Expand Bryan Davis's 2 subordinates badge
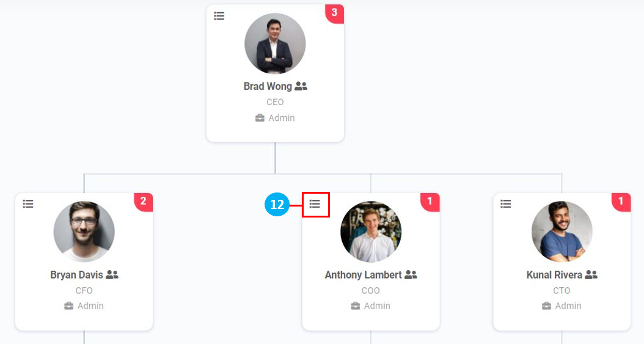The height and width of the screenshot is (344, 644). click(143, 201)
